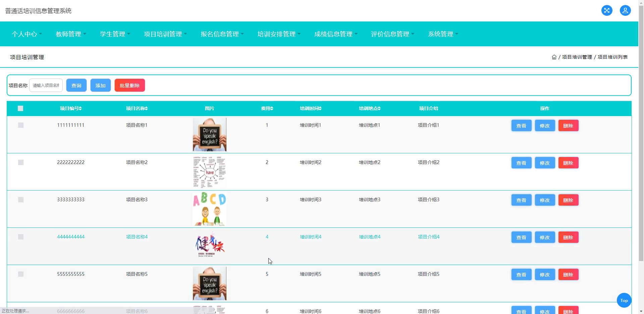Click 删除 for 项目名称3 row
The image size is (644, 314).
(568, 200)
